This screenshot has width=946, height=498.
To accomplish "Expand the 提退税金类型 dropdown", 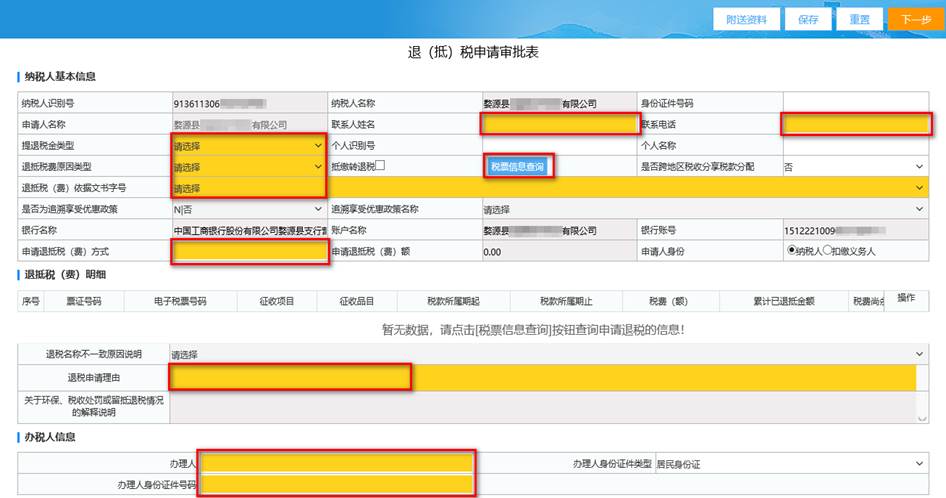I will point(248,146).
